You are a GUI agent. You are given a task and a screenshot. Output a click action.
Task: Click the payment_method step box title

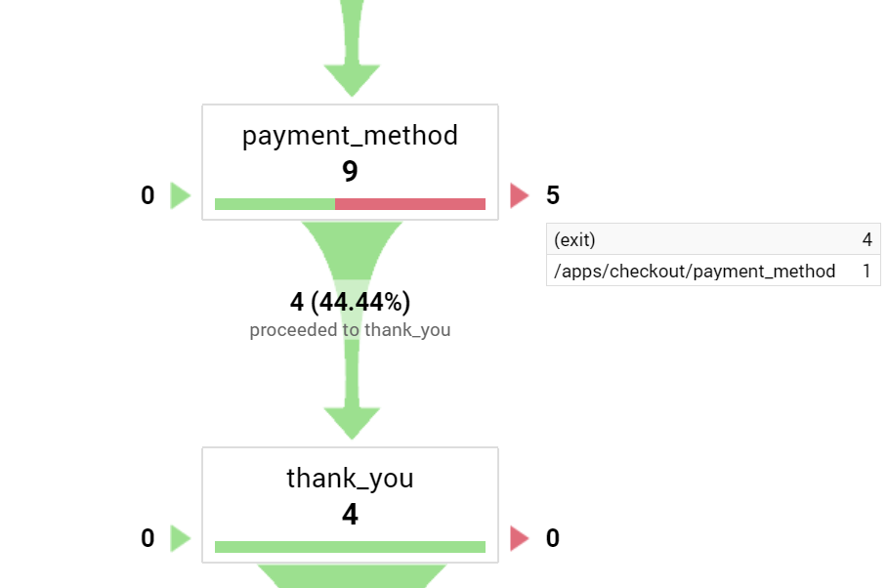(350, 135)
